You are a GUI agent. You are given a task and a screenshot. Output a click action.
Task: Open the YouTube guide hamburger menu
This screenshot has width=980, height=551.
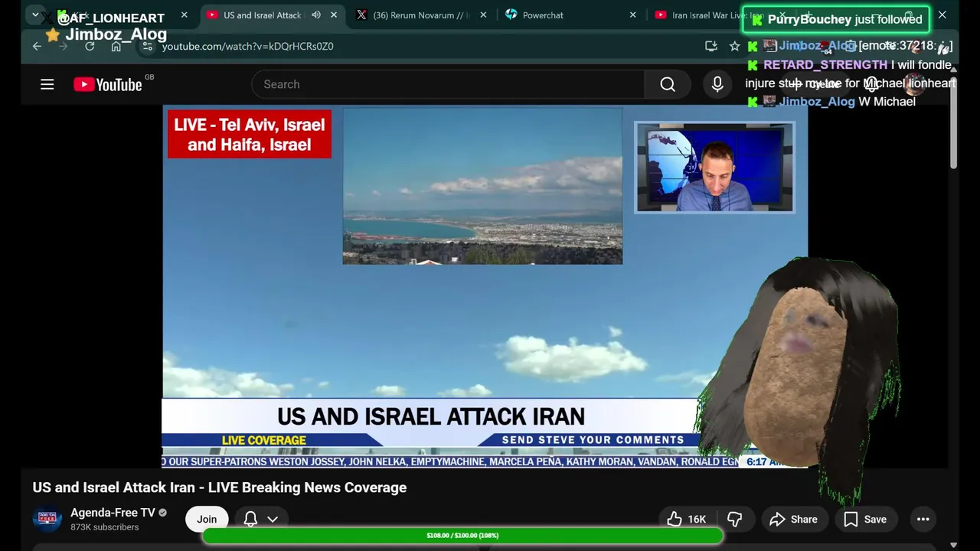(47, 84)
